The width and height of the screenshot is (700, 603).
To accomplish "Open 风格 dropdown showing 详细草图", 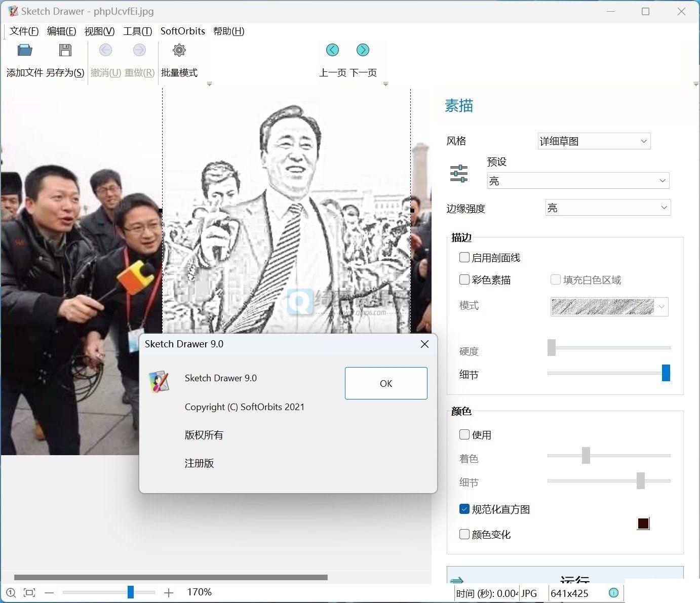I will point(594,141).
